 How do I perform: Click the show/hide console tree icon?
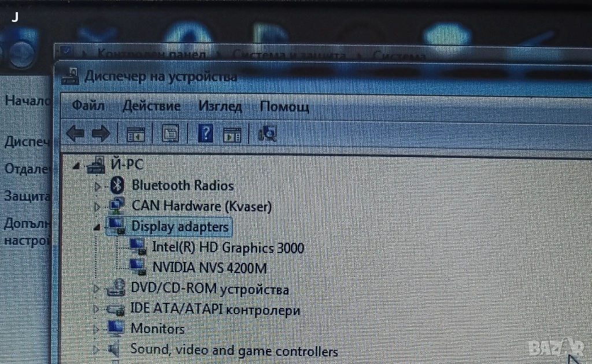point(136,135)
